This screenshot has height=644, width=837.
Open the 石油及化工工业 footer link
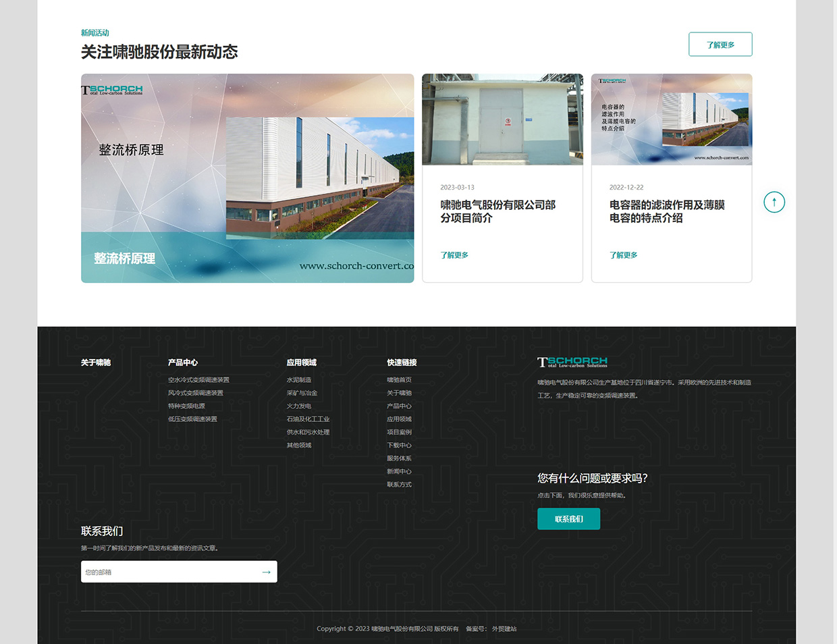tap(308, 419)
